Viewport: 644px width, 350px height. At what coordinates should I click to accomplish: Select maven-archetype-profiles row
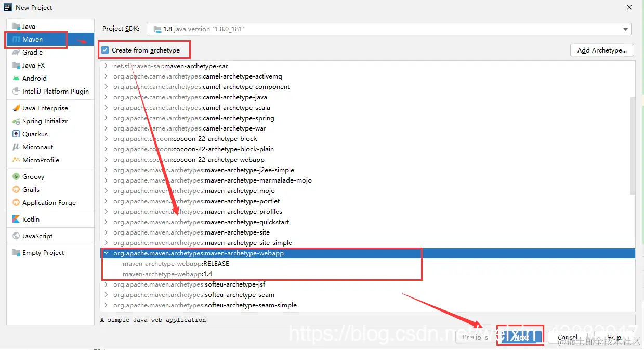pos(368,212)
